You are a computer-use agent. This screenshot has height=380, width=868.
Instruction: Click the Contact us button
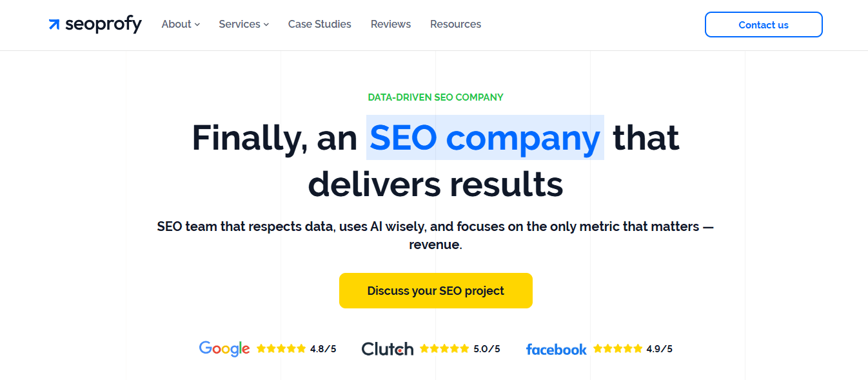click(764, 25)
